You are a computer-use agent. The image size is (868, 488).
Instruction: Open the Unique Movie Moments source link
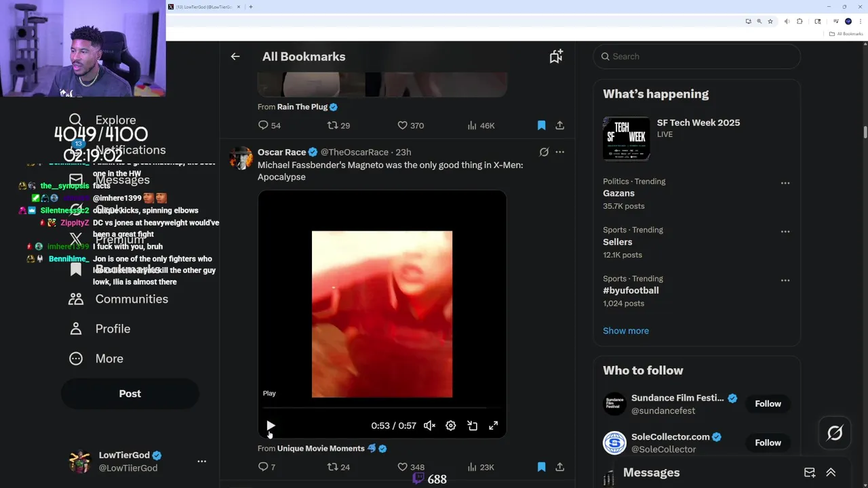tap(321, 449)
